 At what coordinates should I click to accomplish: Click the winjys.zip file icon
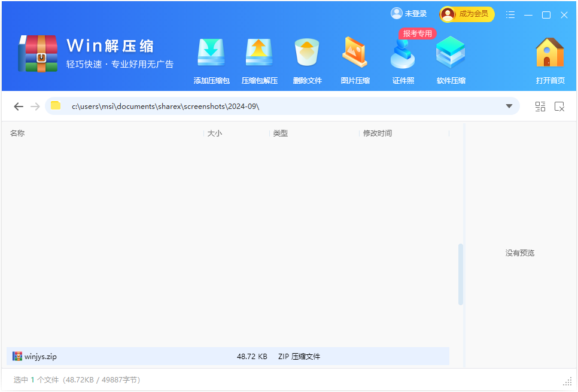[x=17, y=356]
